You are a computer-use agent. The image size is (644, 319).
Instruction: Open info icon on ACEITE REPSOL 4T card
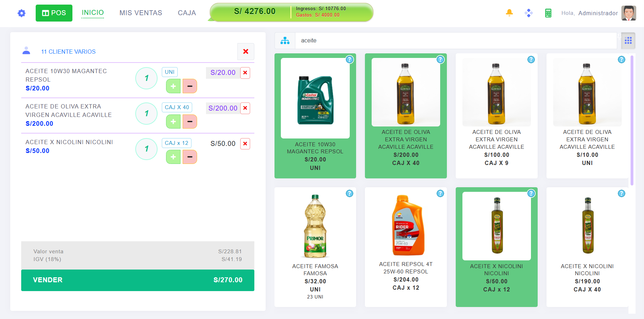pos(440,194)
